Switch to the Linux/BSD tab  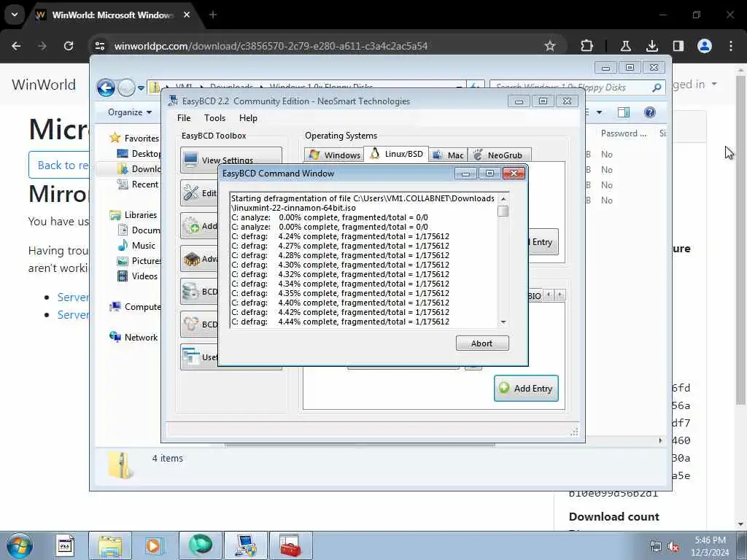(396, 154)
